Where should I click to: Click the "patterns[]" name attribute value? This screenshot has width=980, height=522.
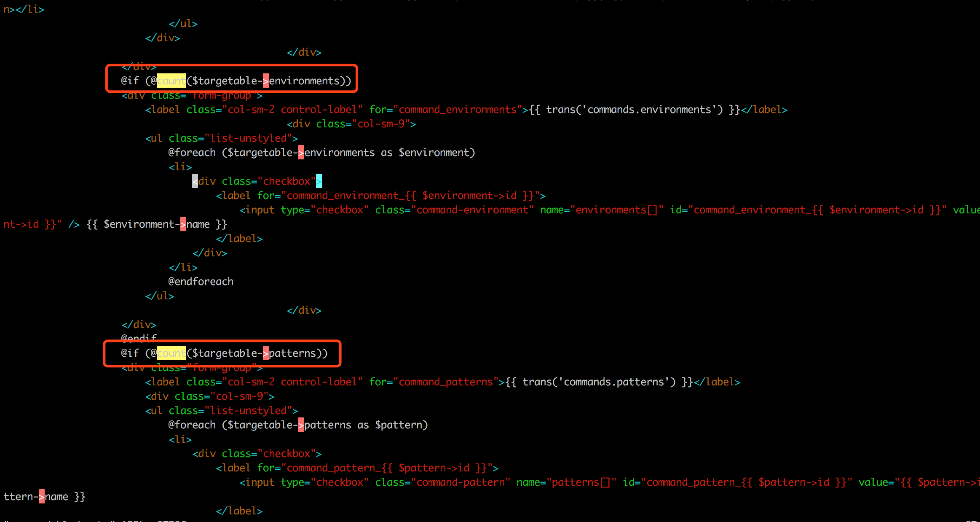pos(581,482)
